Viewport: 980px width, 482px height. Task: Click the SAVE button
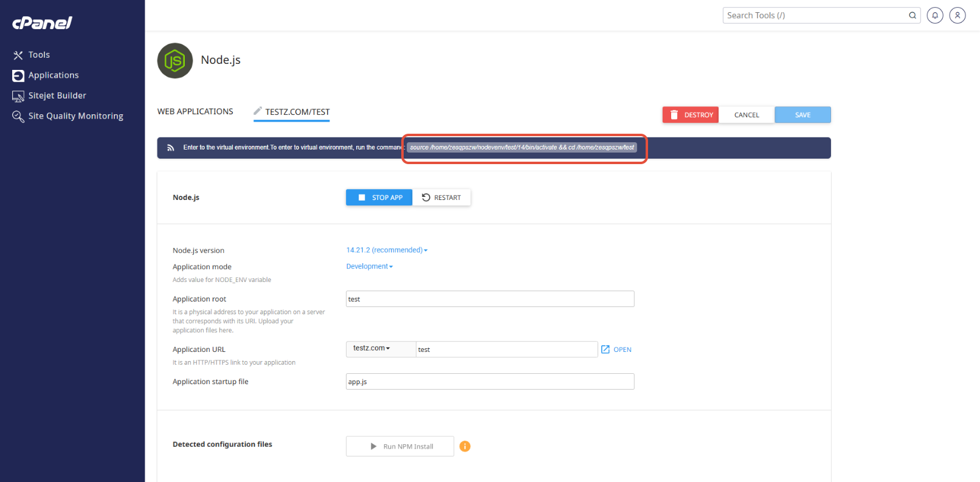802,115
